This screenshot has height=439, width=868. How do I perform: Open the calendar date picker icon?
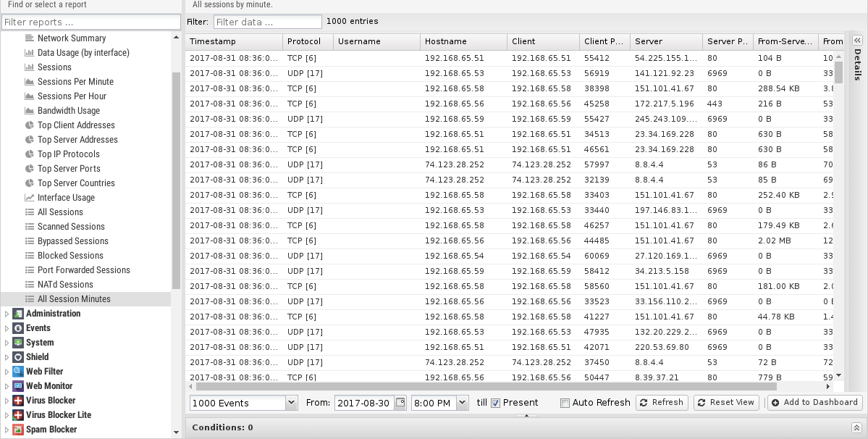[x=400, y=403]
